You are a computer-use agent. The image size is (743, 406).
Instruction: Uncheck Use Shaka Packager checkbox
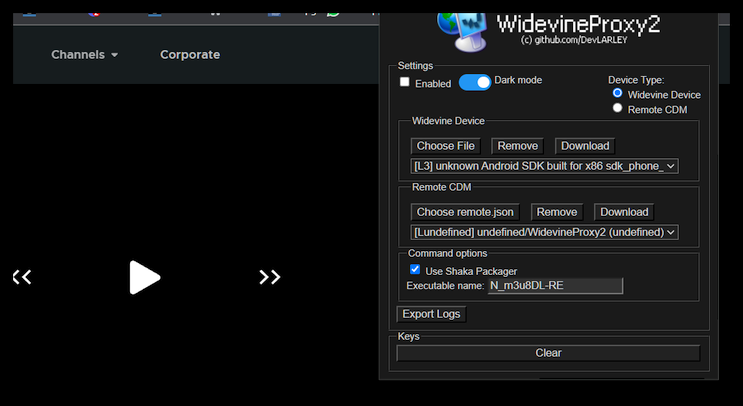(415, 270)
